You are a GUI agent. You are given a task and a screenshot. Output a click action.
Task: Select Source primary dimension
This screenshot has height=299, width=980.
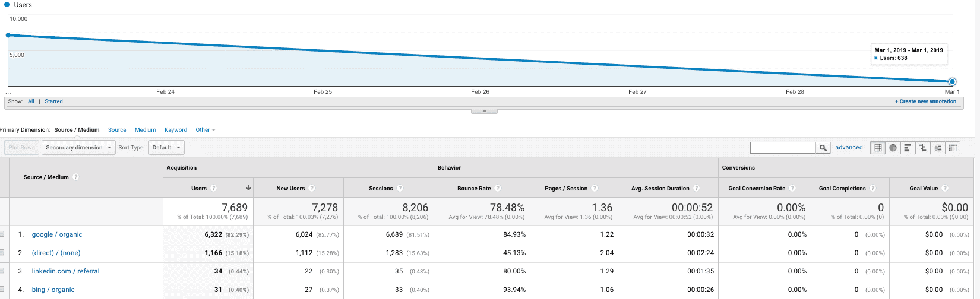pyautogui.click(x=117, y=130)
